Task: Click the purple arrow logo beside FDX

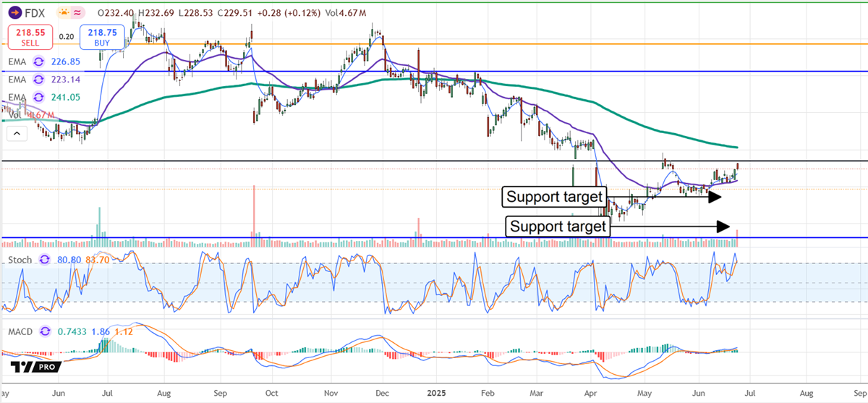Action: 16,13
